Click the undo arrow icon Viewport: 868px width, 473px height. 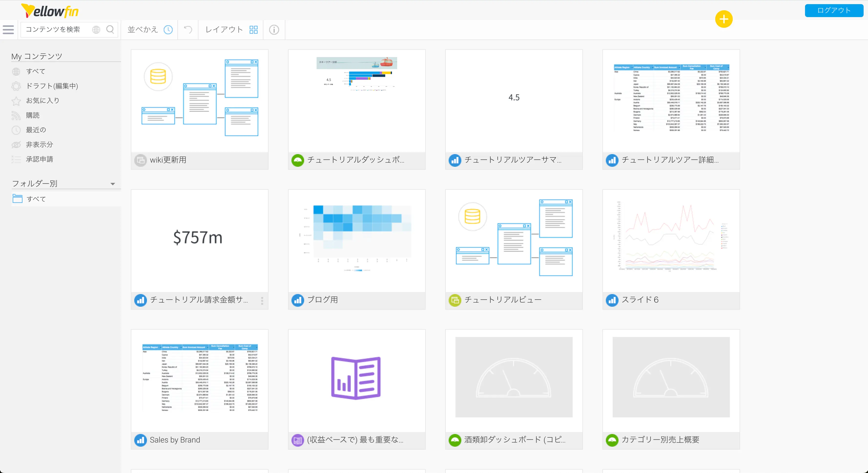[188, 30]
